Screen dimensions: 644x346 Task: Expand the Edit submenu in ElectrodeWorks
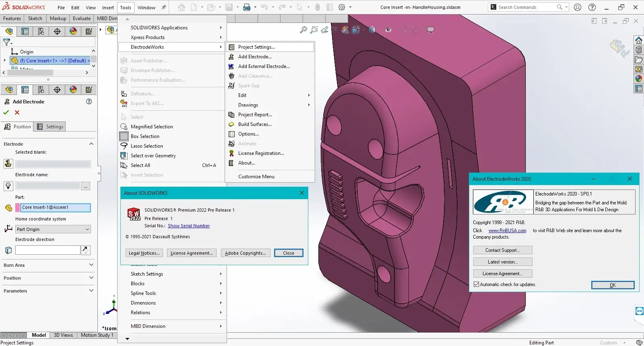(x=309, y=95)
